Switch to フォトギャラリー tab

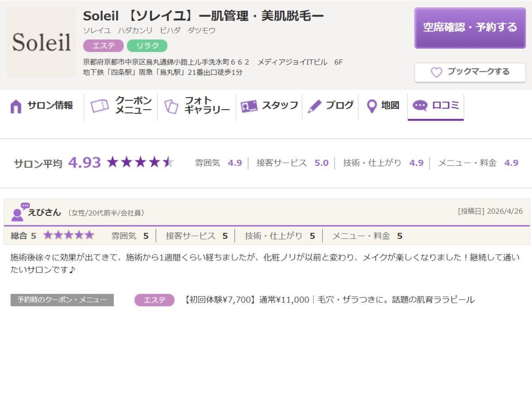[x=197, y=106]
